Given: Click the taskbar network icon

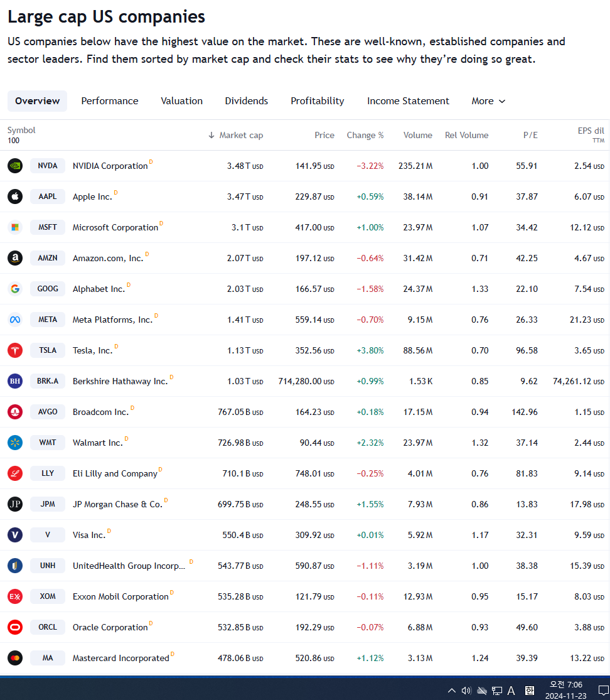Looking at the screenshot, I should pyautogui.click(x=496, y=691).
